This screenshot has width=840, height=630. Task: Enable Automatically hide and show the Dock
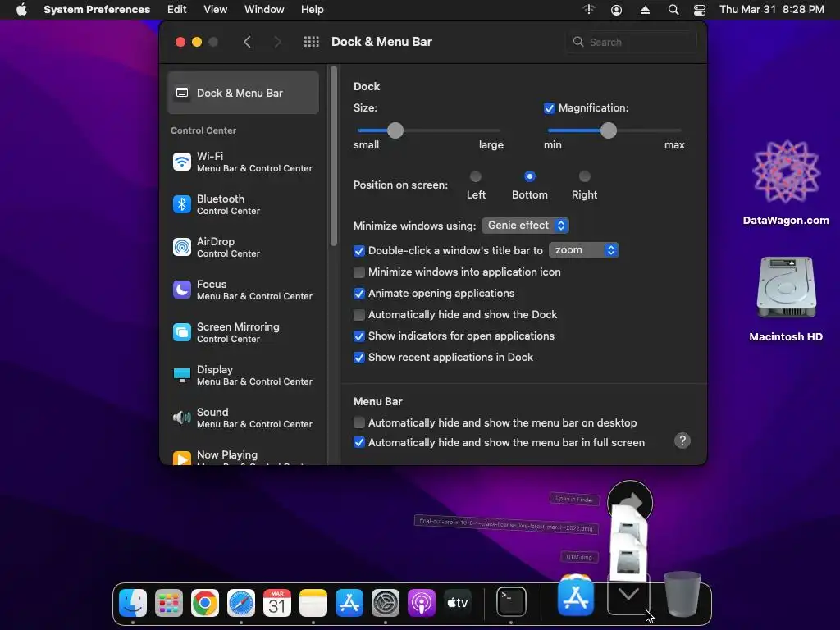(x=359, y=315)
